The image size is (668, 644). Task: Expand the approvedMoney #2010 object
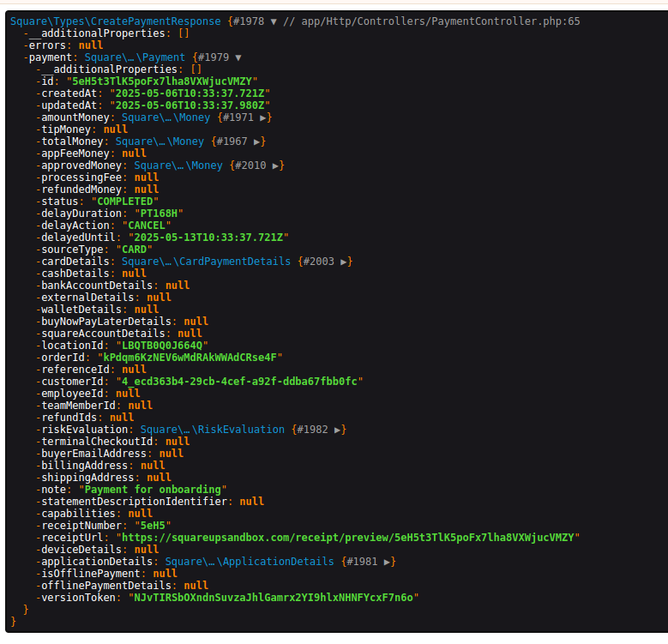[x=275, y=166]
